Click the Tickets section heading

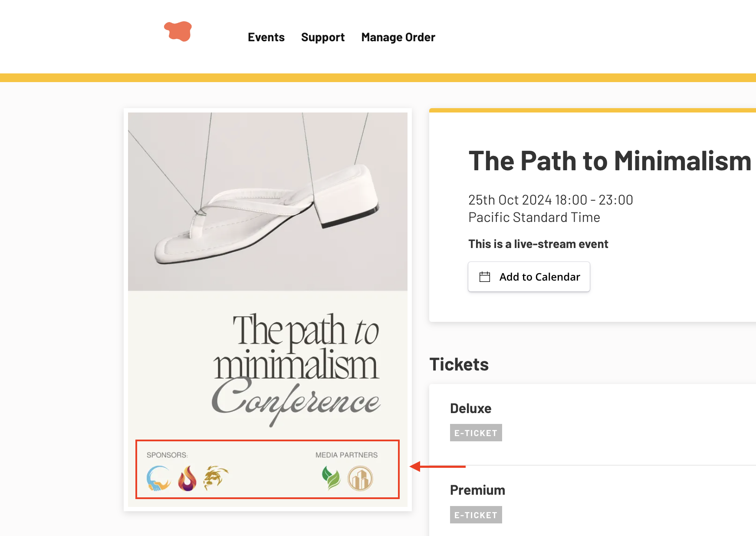coord(459,364)
